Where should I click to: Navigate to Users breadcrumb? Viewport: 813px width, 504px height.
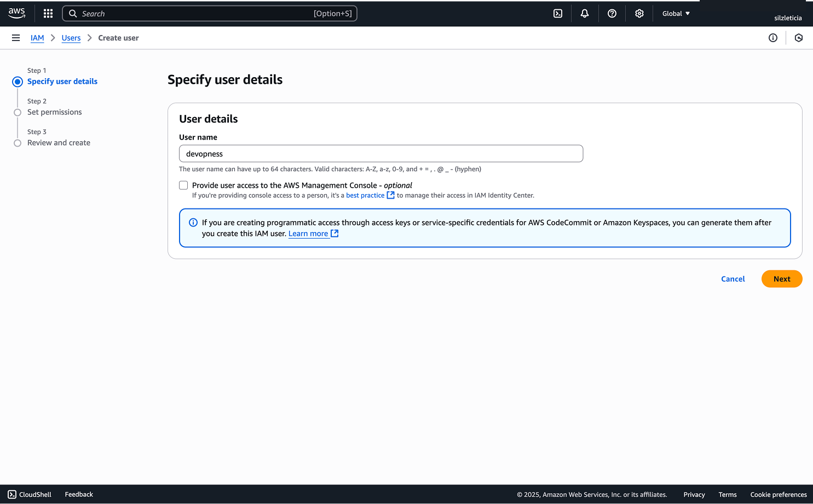[71, 38]
